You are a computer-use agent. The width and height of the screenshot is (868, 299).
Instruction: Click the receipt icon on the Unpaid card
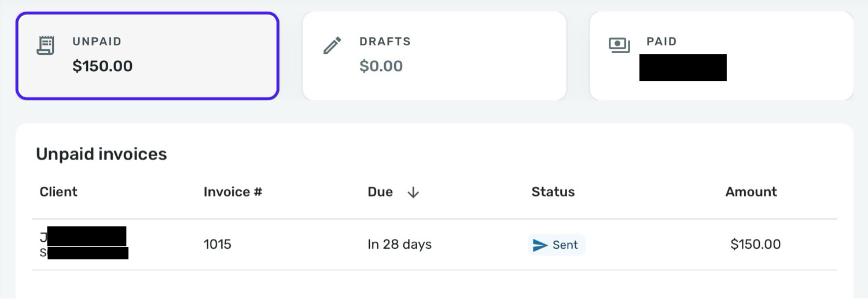(46, 46)
